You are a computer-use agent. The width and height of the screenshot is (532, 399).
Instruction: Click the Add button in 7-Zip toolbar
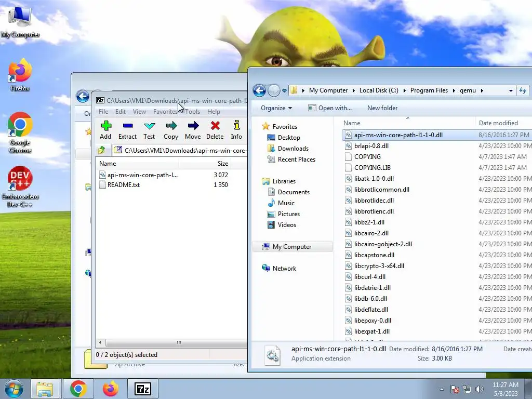tap(105, 130)
